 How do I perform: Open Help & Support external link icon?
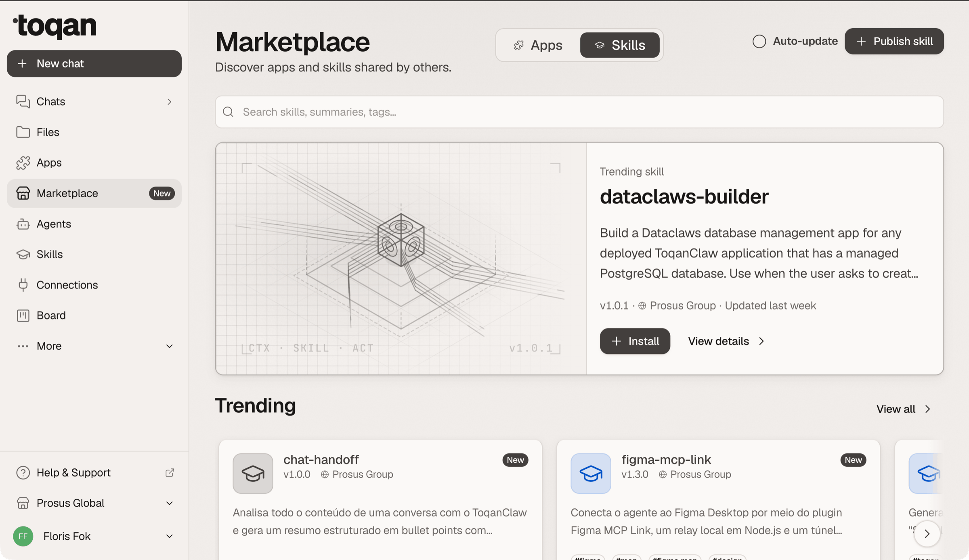click(x=170, y=472)
